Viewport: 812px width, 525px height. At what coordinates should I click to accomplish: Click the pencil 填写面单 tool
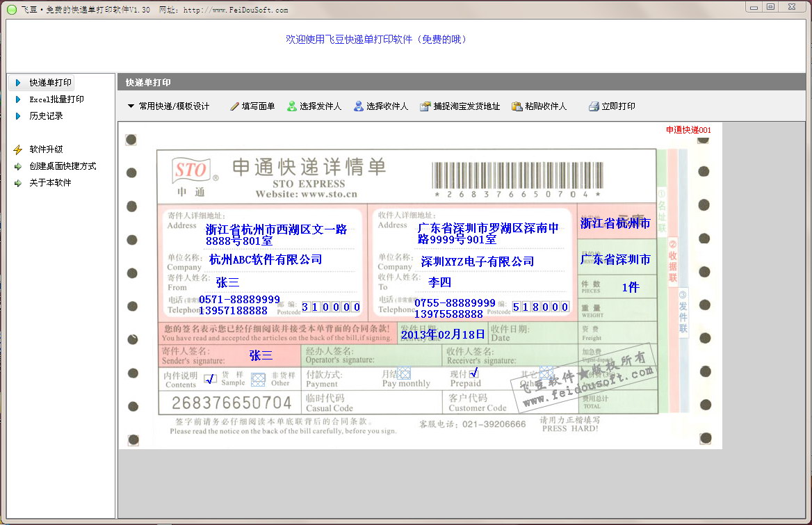[x=252, y=106]
